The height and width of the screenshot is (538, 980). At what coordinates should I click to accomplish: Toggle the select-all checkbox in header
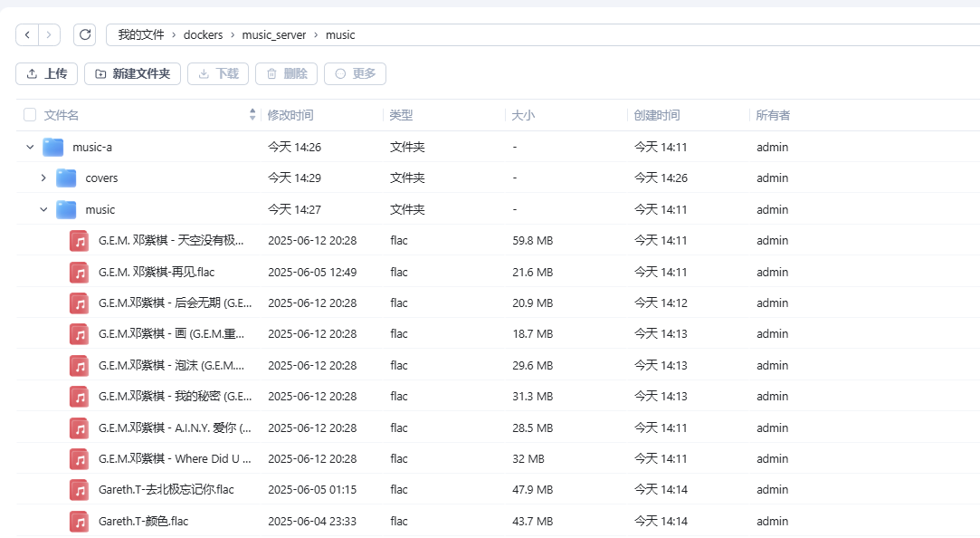(30, 115)
